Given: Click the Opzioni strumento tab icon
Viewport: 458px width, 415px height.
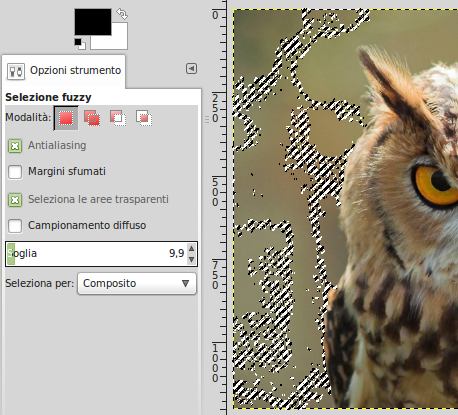Looking at the screenshot, I should coord(16,71).
